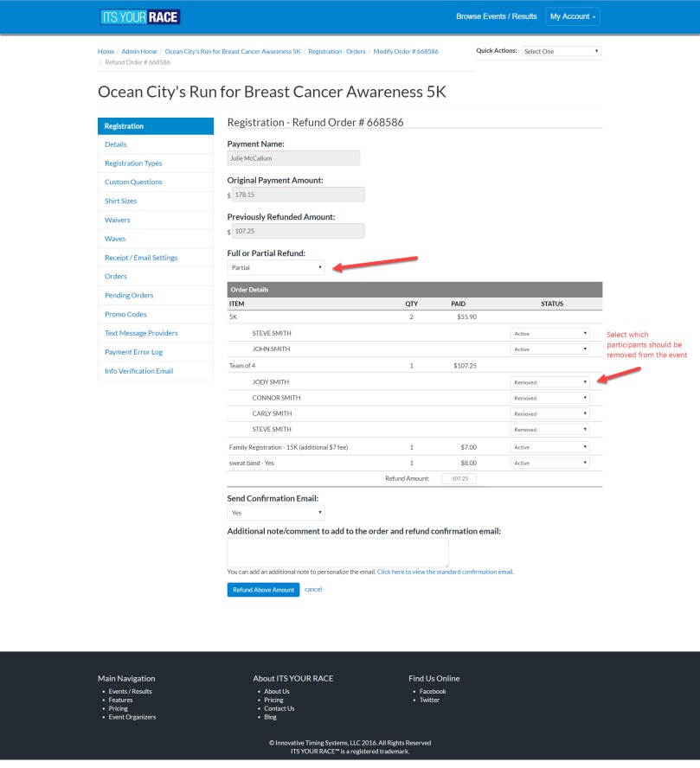
Task: Open Registration Types in sidebar
Action: pyautogui.click(x=133, y=163)
